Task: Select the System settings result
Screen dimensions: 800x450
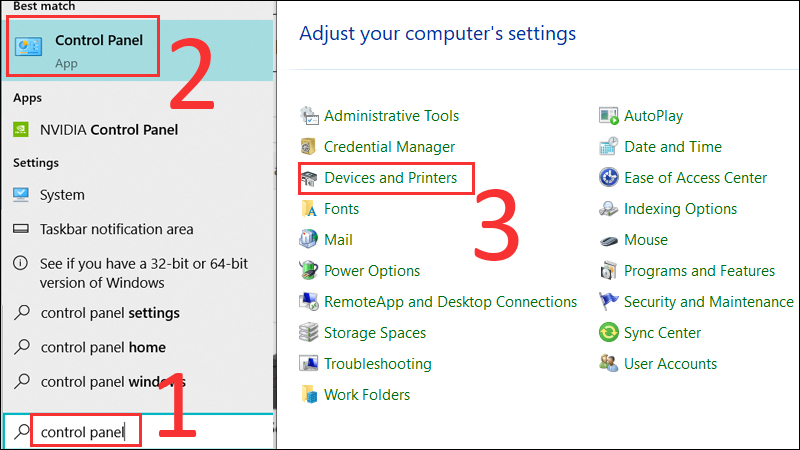Action: [62, 195]
